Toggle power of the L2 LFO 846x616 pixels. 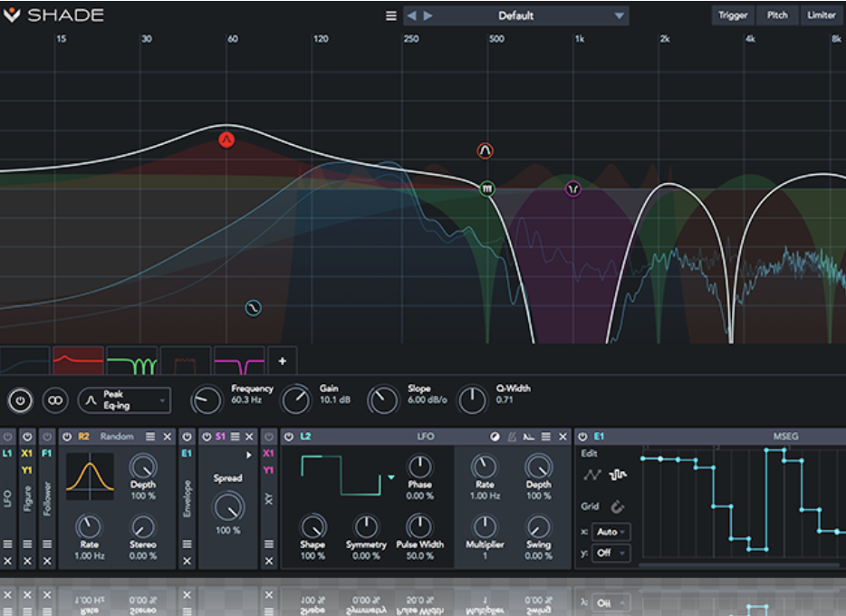coord(289,437)
